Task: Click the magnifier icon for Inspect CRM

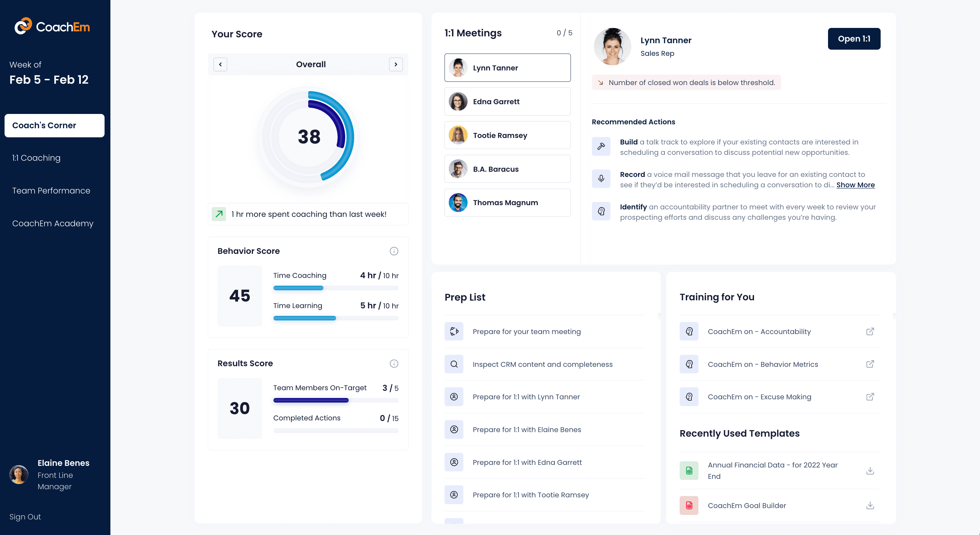Action: 454,364
